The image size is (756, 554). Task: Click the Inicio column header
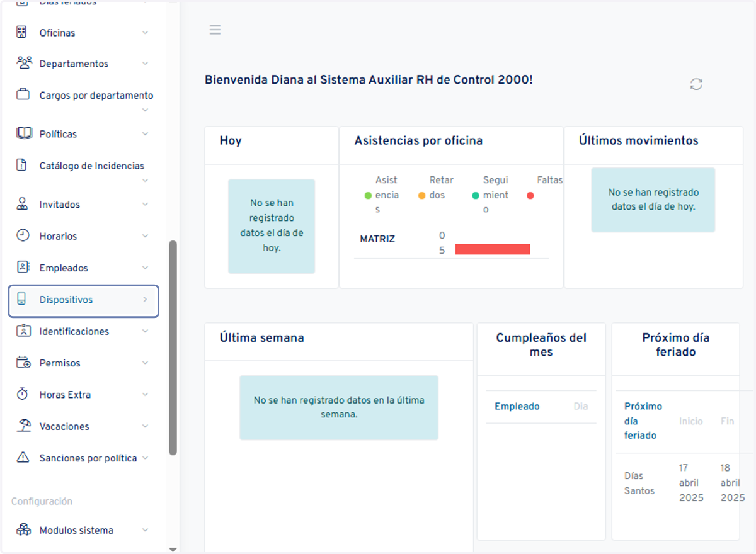point(691,421)
